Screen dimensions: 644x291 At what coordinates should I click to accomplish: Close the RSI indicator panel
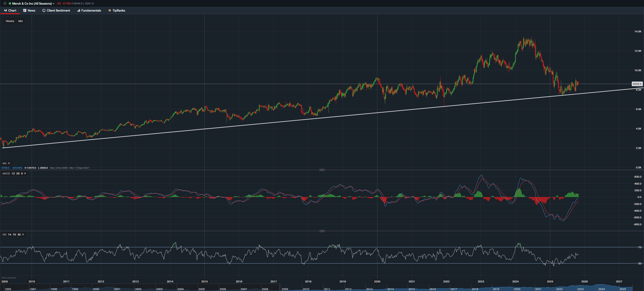(23, 235)
